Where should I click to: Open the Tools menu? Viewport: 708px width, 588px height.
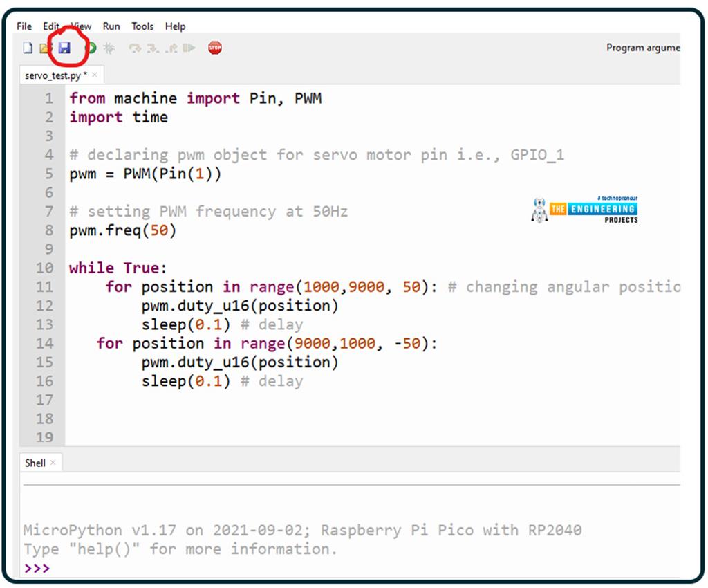[x=142, y=26]
